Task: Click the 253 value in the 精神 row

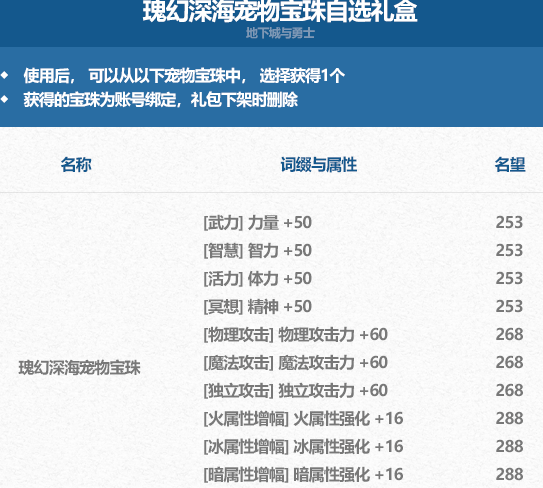Action: [x=509, y=307]
